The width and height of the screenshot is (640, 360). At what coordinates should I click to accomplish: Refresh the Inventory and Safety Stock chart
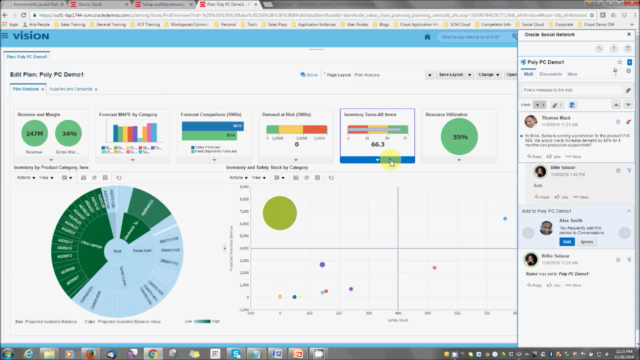[x=331, y=178]
